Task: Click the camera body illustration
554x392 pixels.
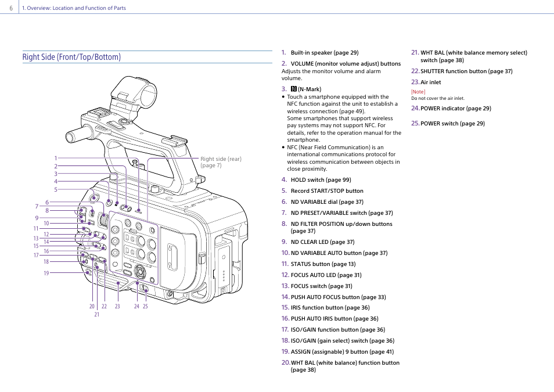Action: tap(157, 191)
